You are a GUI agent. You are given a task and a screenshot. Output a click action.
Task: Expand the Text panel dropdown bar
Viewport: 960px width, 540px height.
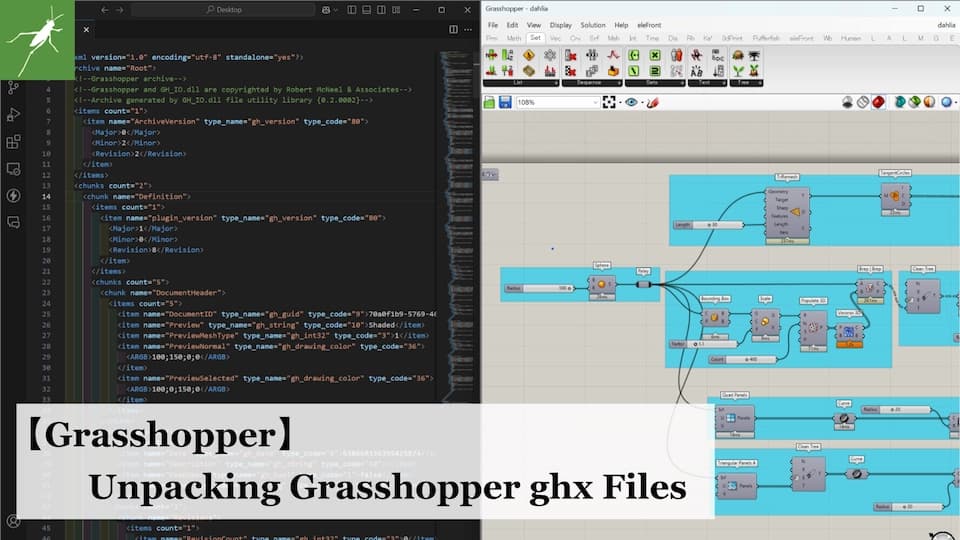pyautogui.click(x=708, y=83)
